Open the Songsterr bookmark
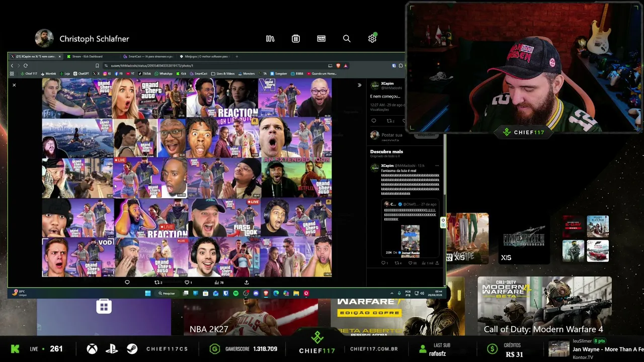This screenshot has height=362, width=644. [278, 73]
